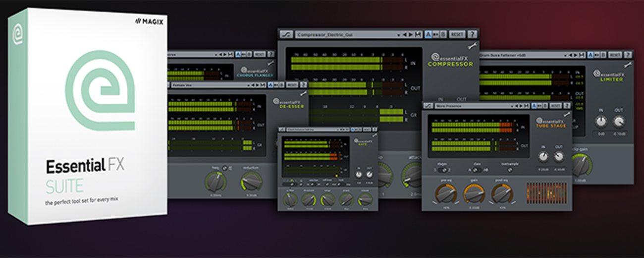Click the Tube Stage IN knob
The width and height of the screenshot is (644, 258).
coord(543,157)
